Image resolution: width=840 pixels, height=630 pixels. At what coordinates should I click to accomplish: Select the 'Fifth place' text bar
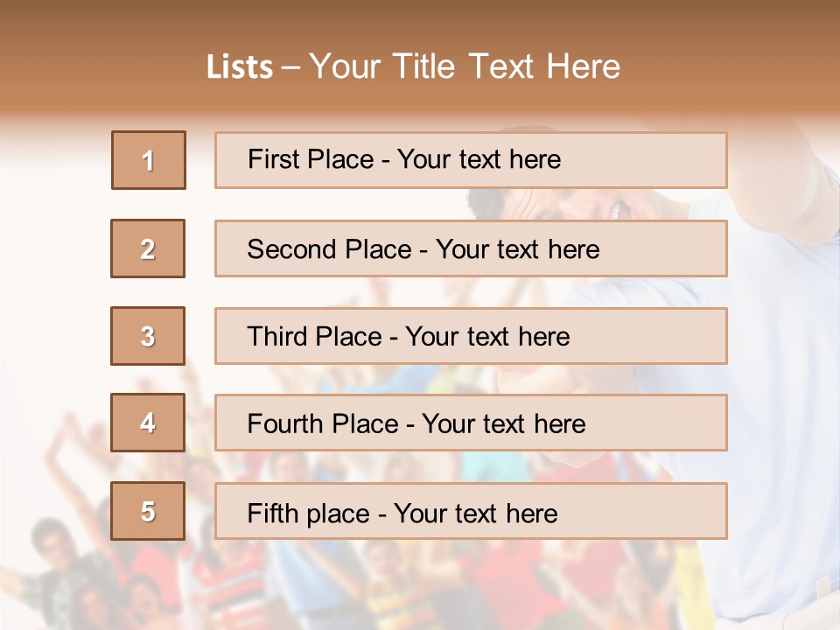tap(471, 512)
